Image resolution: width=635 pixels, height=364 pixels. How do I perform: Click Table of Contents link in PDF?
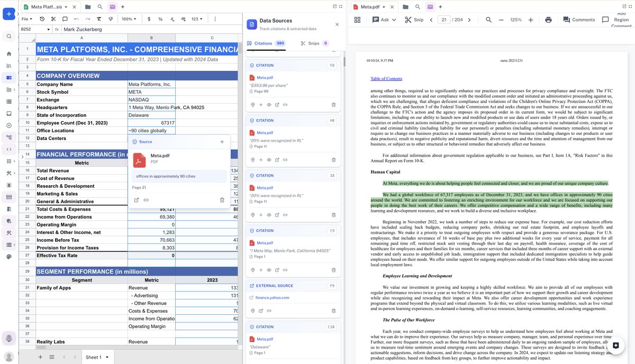click(x=386, y=79)
